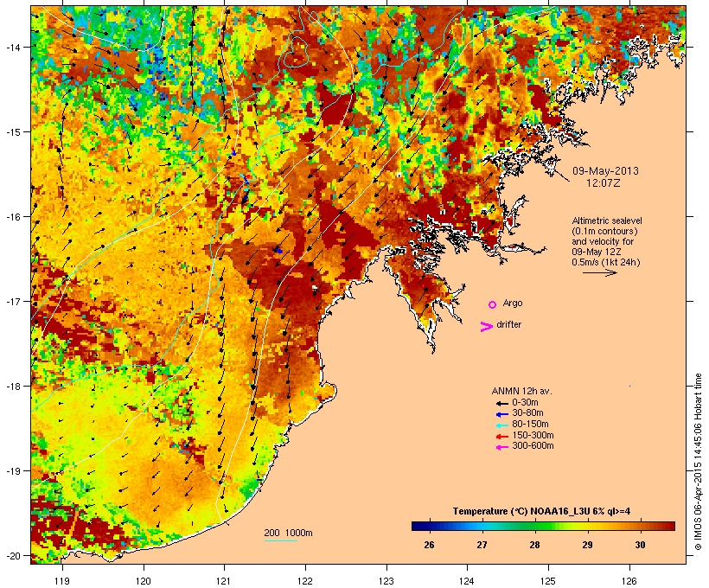Click the 0-30m depth label
This screenshot has height=588, width=709.
point(525,403)
